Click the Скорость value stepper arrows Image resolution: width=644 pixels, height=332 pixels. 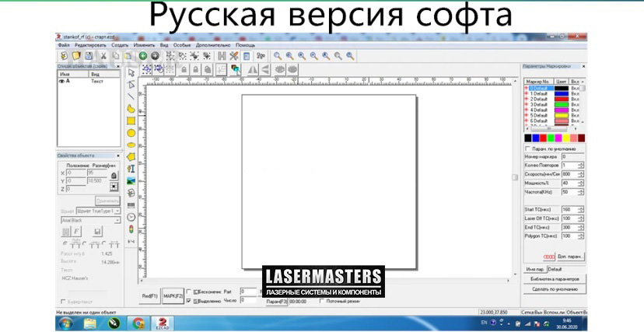pyautogui.click(x=580, y=173)
